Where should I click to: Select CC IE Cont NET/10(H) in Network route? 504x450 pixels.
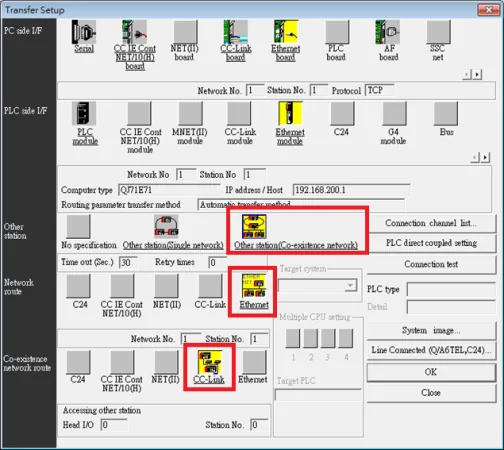coord(122,286)
